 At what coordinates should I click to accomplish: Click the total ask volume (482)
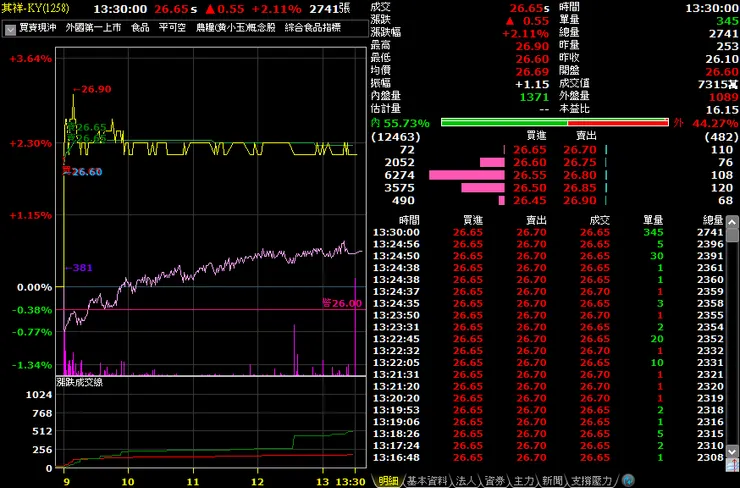coord(721,137)
